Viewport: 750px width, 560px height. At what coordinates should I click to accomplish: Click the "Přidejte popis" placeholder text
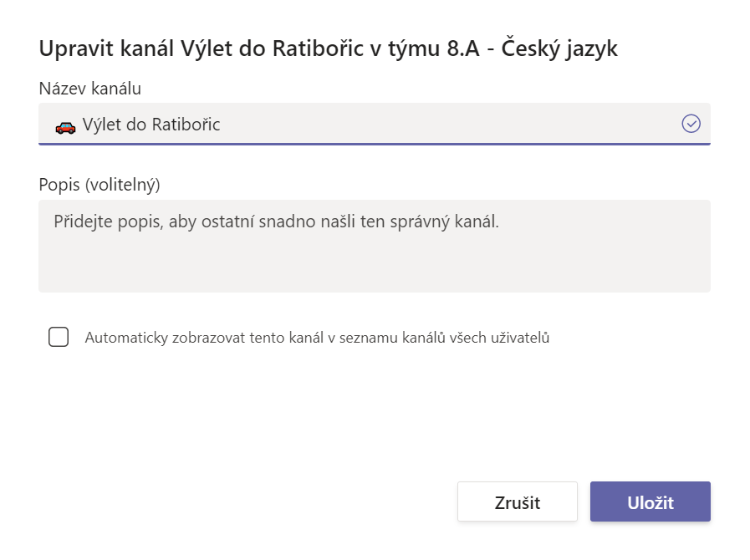[x=276, y=222]
